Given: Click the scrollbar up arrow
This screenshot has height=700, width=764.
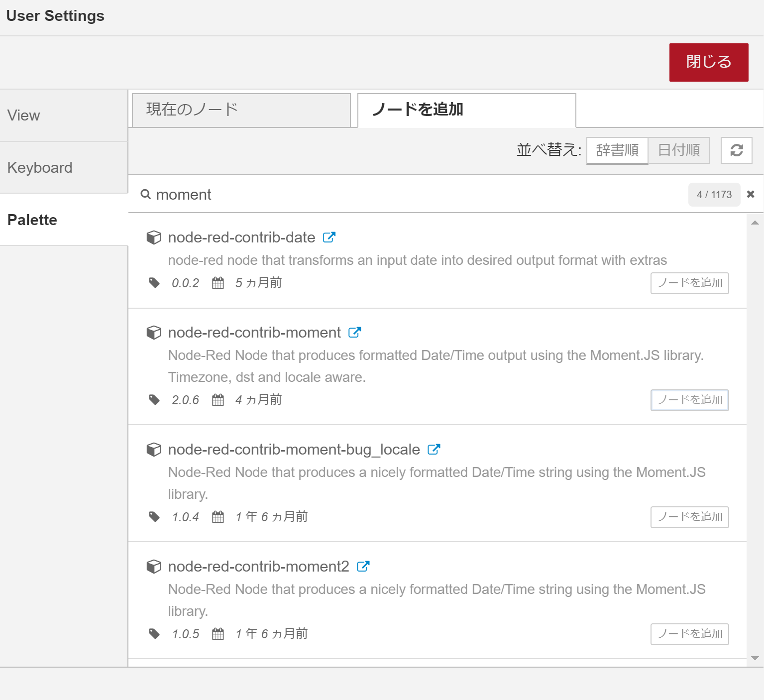Looking at the screenshot, I should click(x=755, y=223).
